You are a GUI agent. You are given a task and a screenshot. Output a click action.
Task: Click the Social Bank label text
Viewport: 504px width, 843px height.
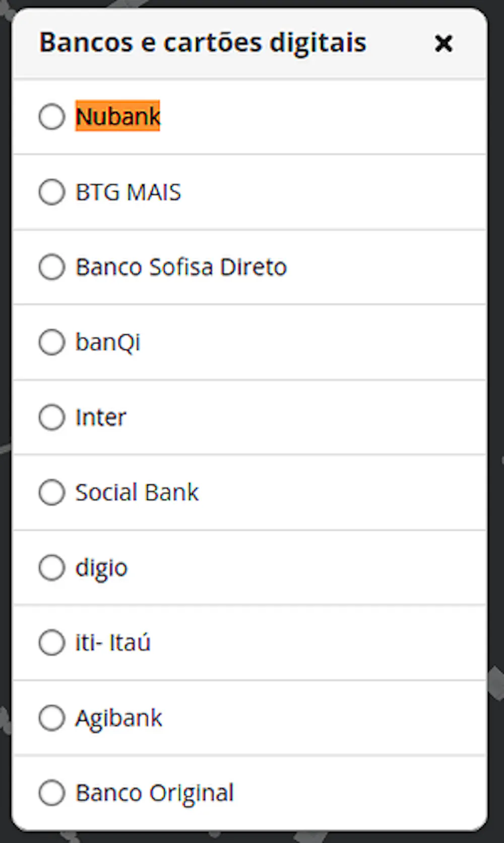(137, 493)
